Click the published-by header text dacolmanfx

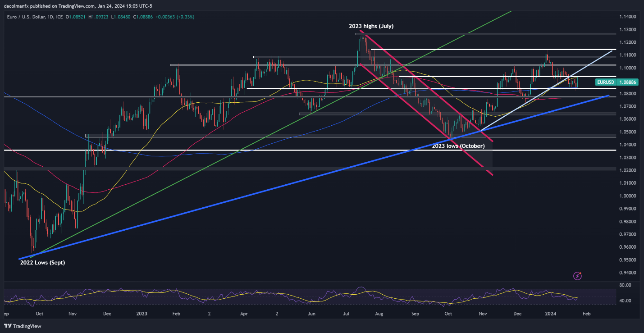coord(15,7)
